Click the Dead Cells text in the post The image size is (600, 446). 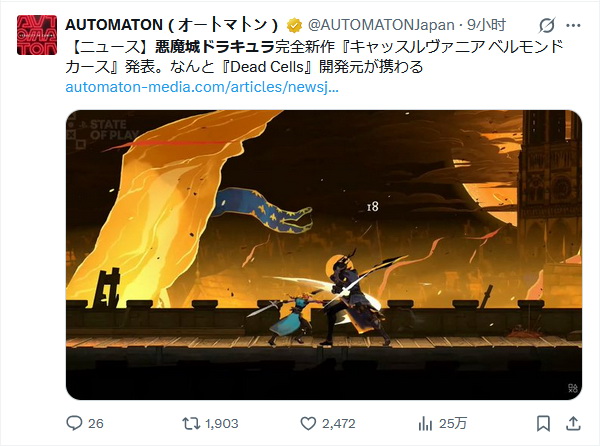[267, 67]
